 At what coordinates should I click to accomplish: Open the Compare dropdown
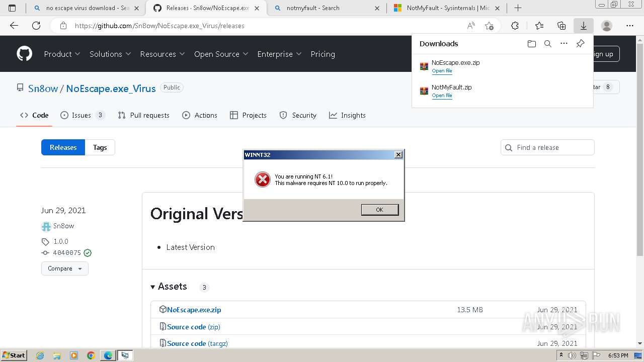(x=65, y=268)
